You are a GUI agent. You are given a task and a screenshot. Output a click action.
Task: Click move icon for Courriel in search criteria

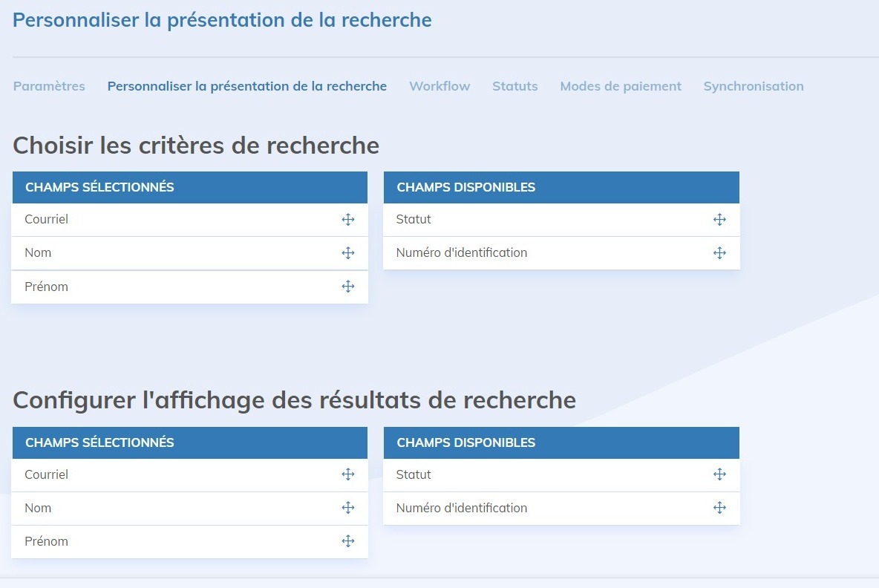coord(347,220)
